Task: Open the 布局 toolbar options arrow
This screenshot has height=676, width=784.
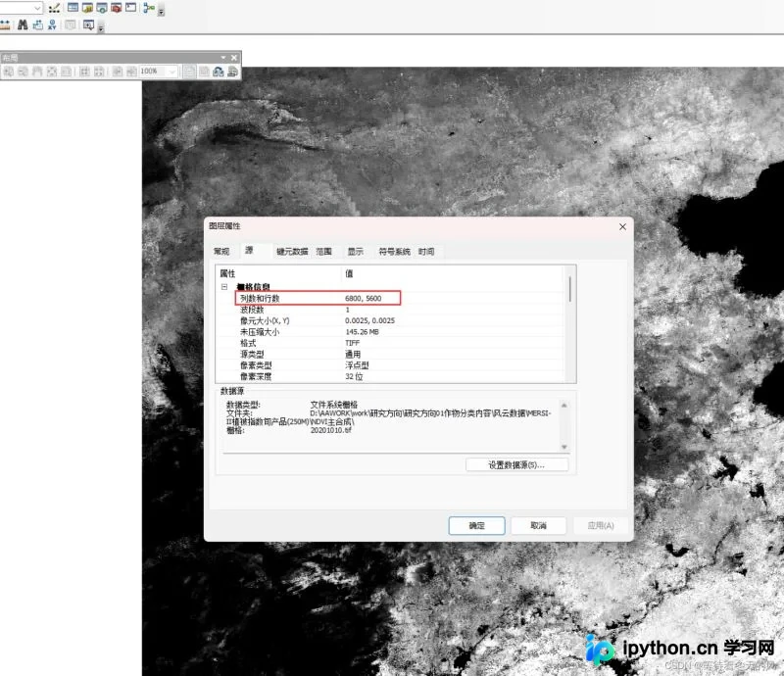Action: 223,58
